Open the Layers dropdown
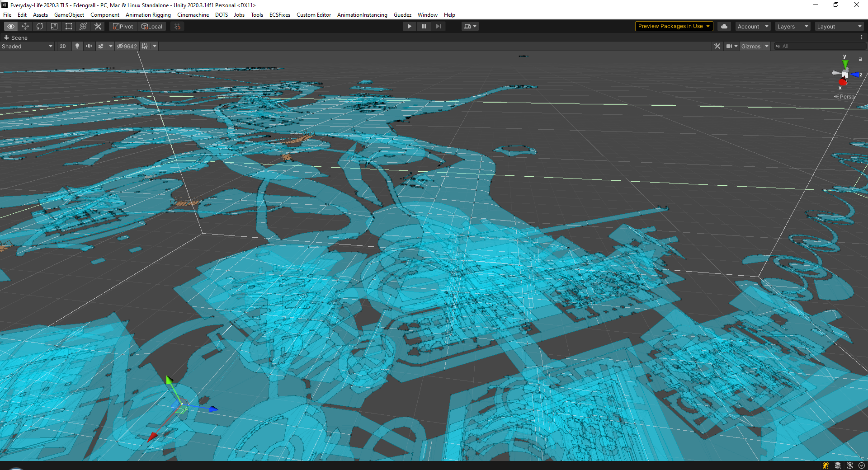This screenshot has width=868, height=470. tap(793, 26)
